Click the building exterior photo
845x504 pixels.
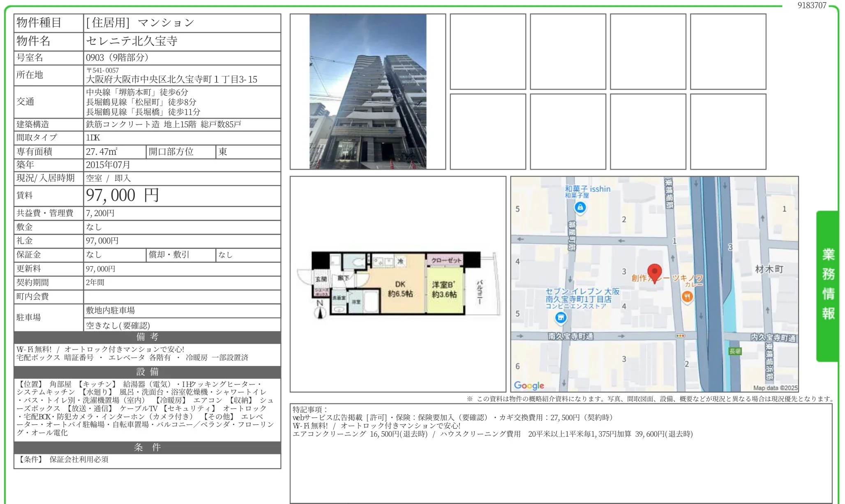(368, 92)
